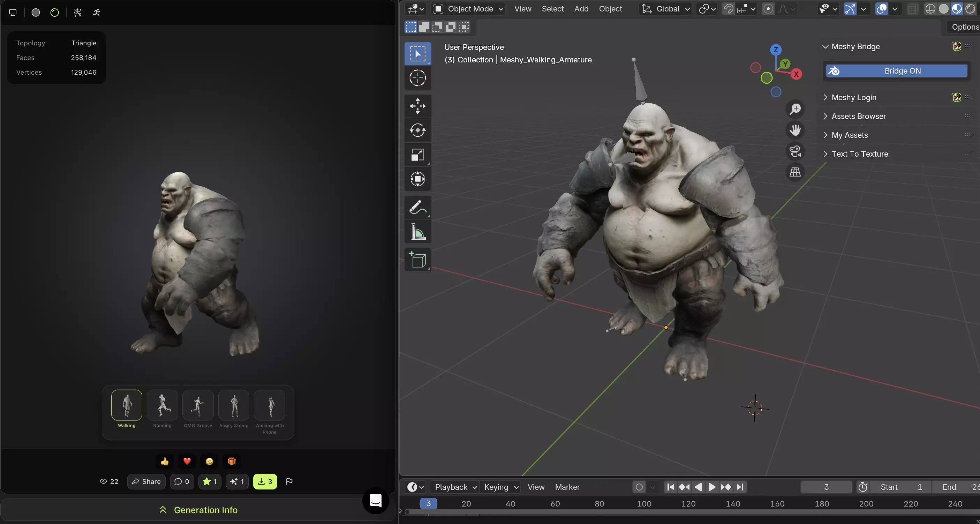The image size is (980, 524).
Task: Open the Select menu
Action: (553, 9)
